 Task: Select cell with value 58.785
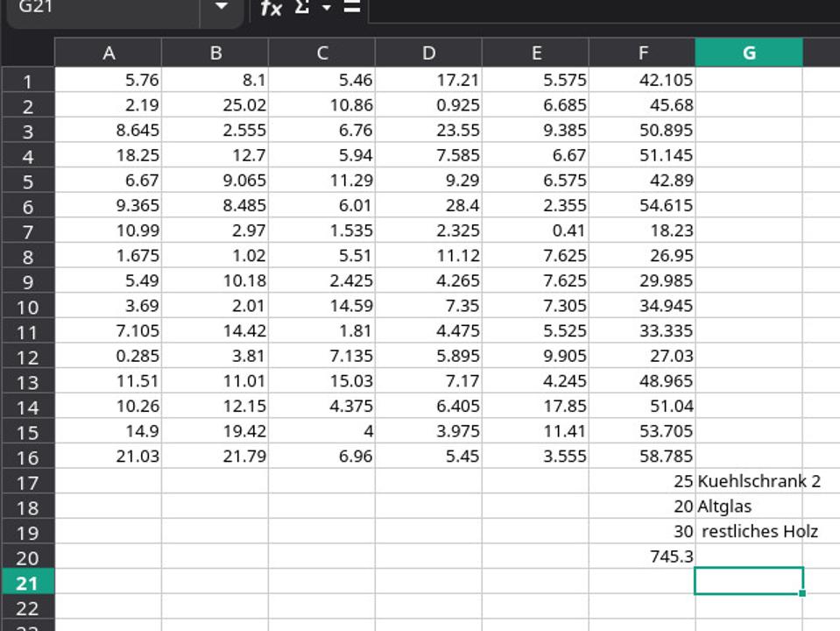click(643, 457)
